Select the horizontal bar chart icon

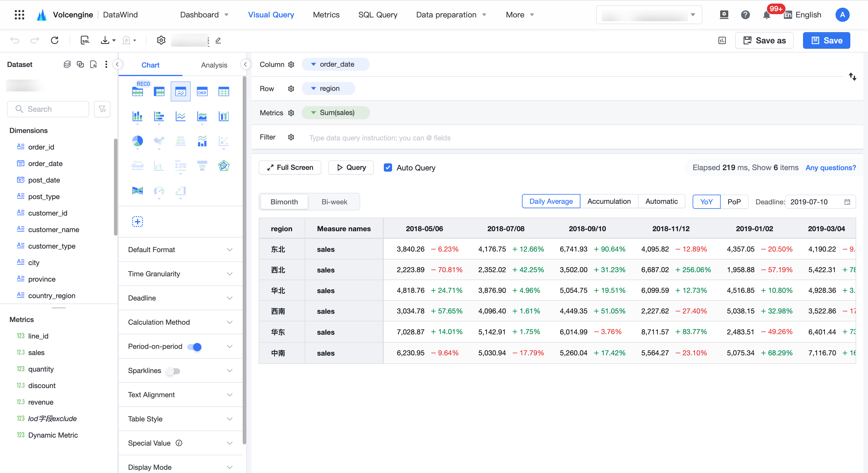(159, 116)
